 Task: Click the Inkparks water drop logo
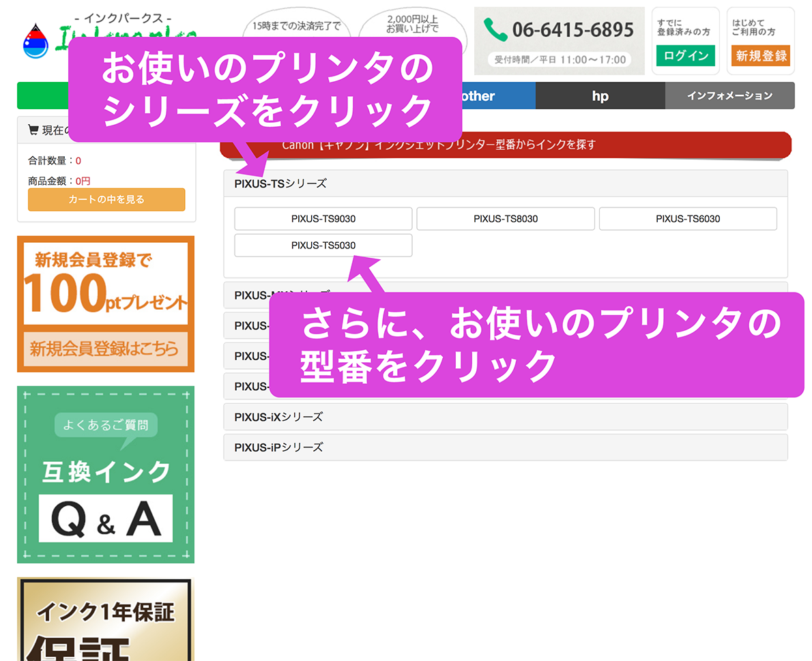[x=35, y=41]
